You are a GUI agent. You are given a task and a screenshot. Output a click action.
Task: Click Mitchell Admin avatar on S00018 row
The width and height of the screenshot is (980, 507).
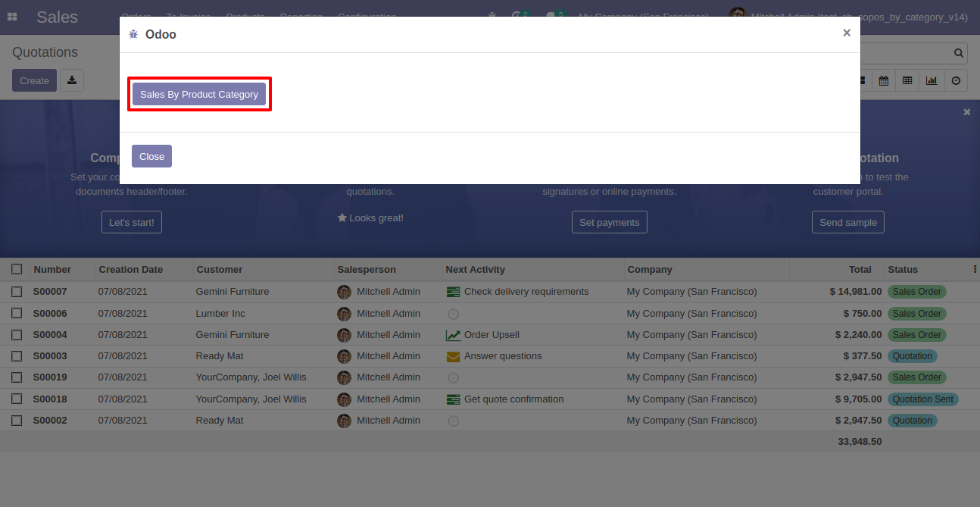coord(345,399)
